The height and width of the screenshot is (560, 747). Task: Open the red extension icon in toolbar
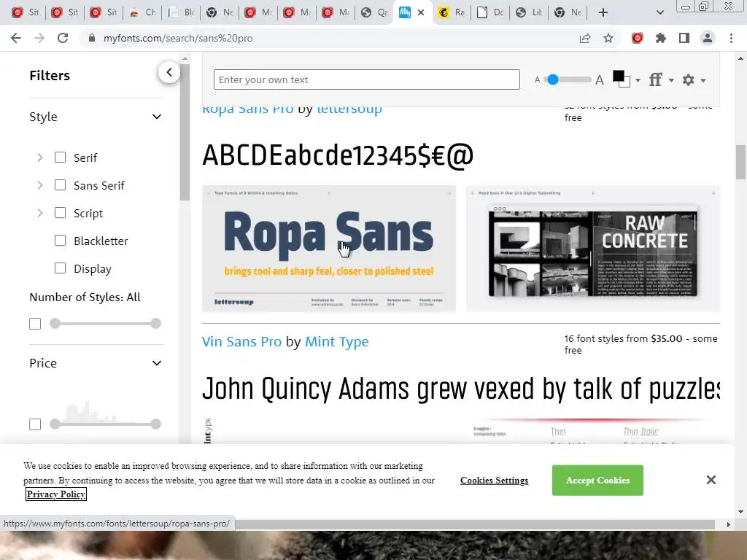(x=637, y=38)
